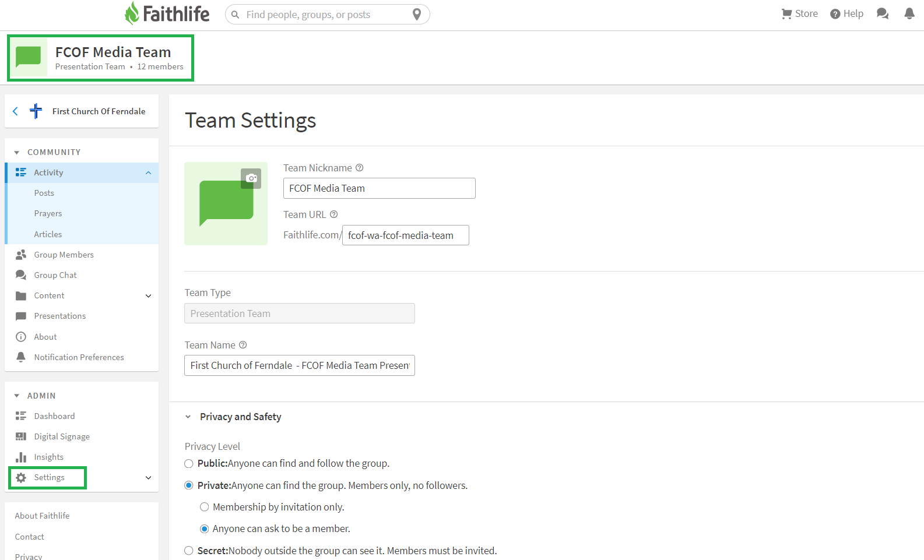Click the search magnifier icon
The height and width of the screenshot is (560, 924).
[236, 15]
